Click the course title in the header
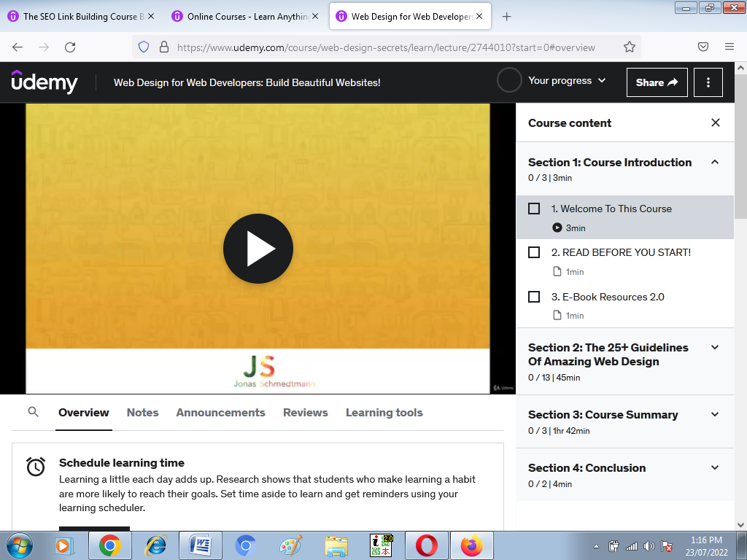The image size is (747, 560). click(x=247, y=82)
